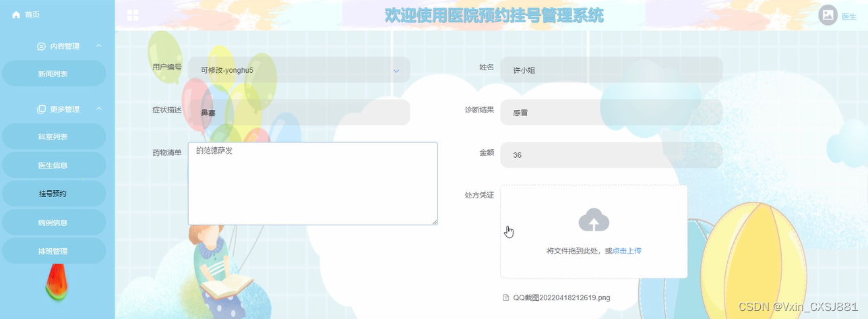Image resolution: width=868 pixels, height=319 pixels.
Task: Click the 诊断结果 input field
Action: tap(611, 113)
